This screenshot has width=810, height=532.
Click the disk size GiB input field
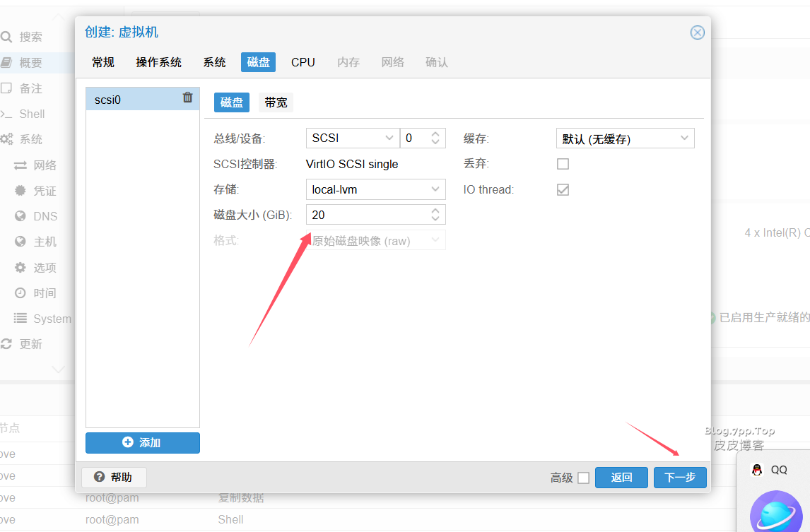[x=368, y=215]
